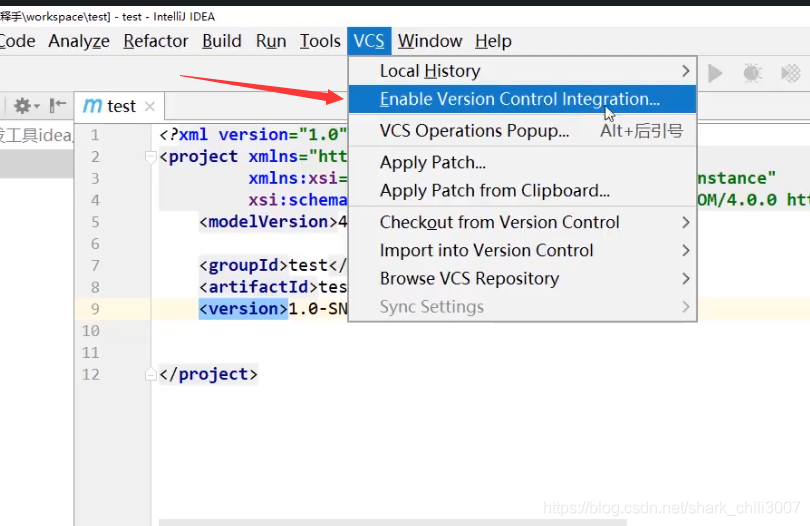Click the hide panel icon
The height and width of the screenshot is (526, 810).
click(58, 106)
